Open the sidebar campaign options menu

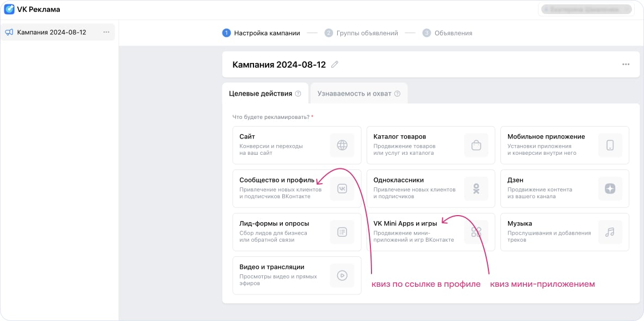coord(107,32)
